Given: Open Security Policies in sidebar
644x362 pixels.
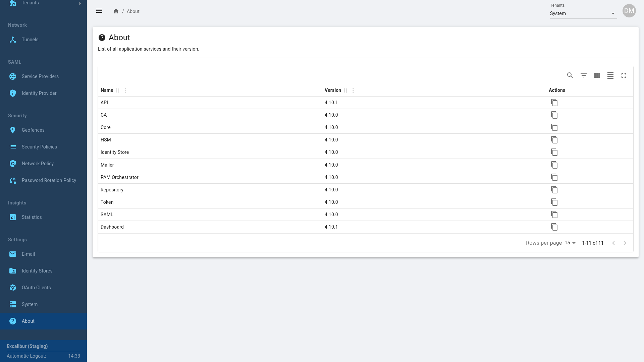Looking at the screenshot, I should click(39, 147).
